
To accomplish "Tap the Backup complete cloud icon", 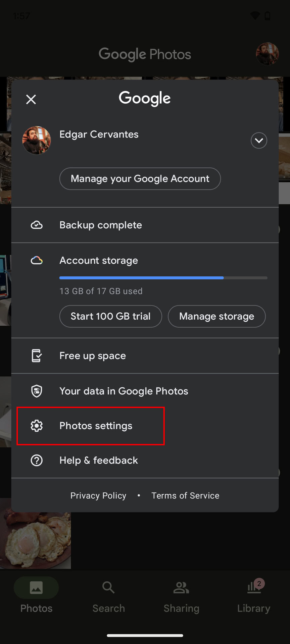I will [37, 225].
